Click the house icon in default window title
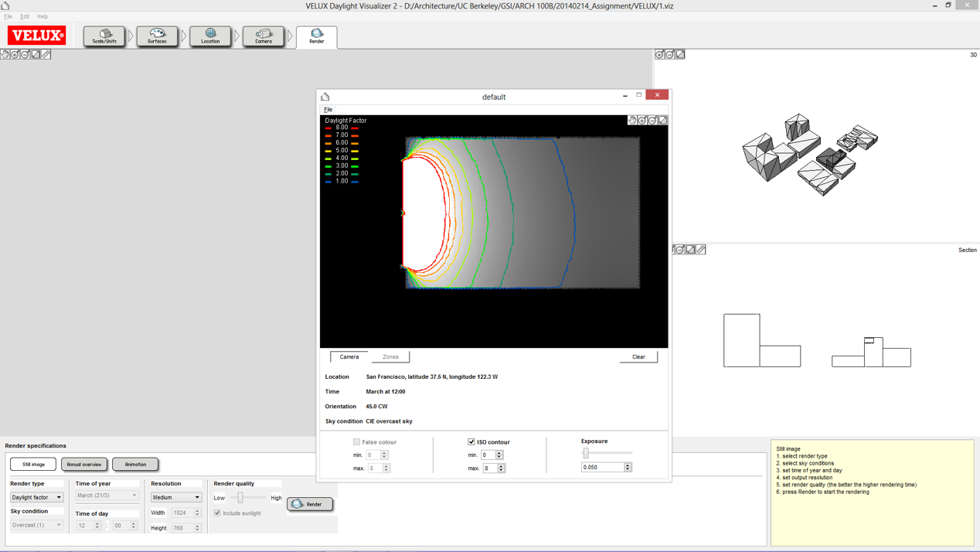 click(325, 97)
